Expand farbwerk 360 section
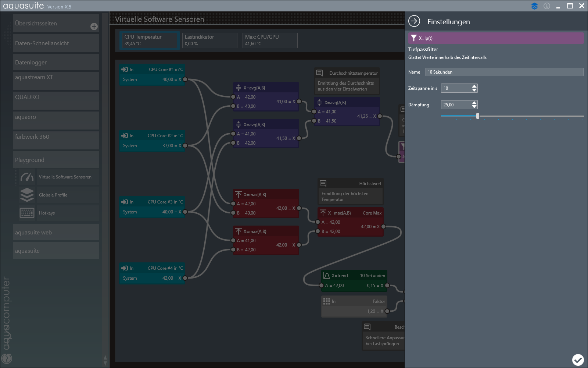The image size is (588, 368). coord(56,140)
